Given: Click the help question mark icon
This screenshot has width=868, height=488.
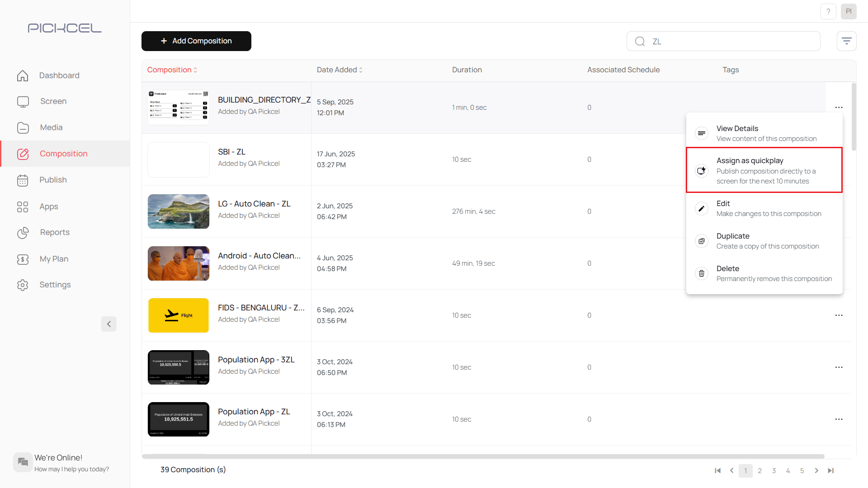Looking at the screenshot, I should pos(828,11).
